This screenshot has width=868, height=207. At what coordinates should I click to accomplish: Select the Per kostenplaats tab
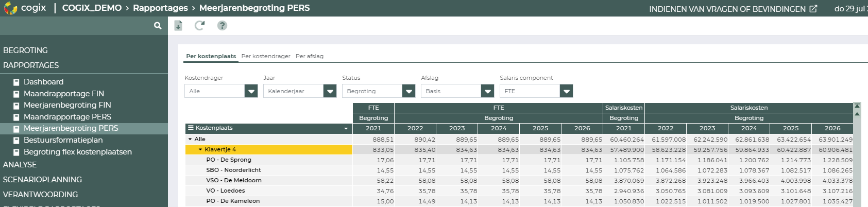211,56
